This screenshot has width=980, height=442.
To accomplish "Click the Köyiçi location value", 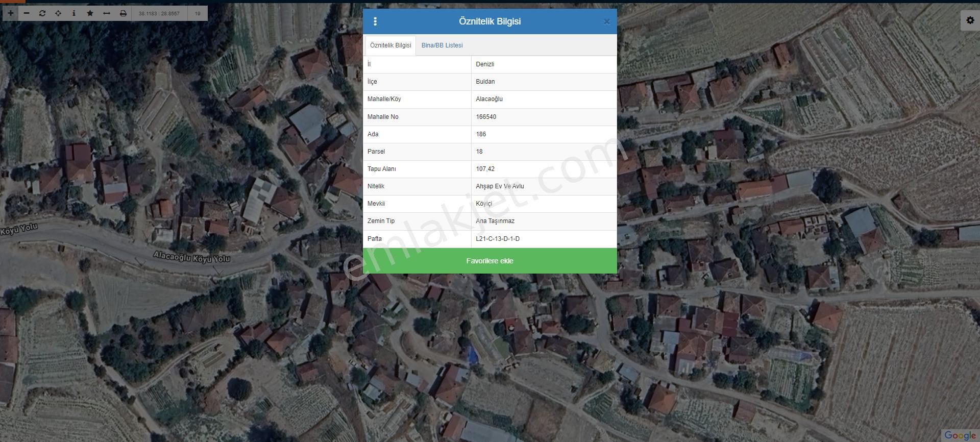I will coord(484,204).
